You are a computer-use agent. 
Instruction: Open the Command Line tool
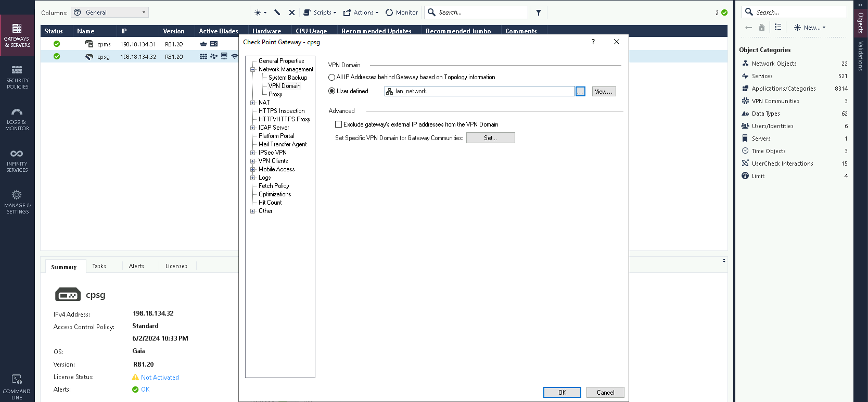17,386
